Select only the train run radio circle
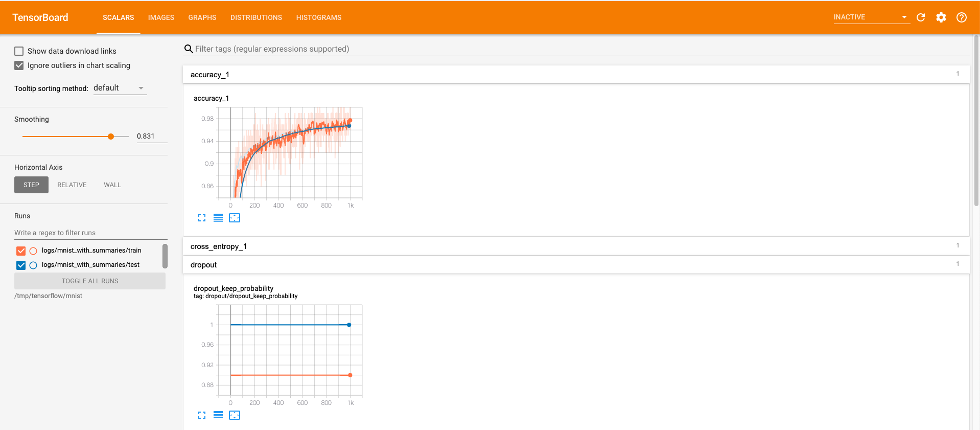Viewport: 980px width, 430px height. [x=33, y=251]
